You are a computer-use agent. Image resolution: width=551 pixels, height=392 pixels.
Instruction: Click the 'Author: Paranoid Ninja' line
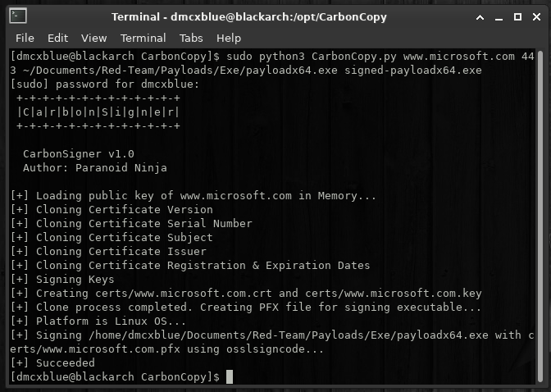point(95,168)
